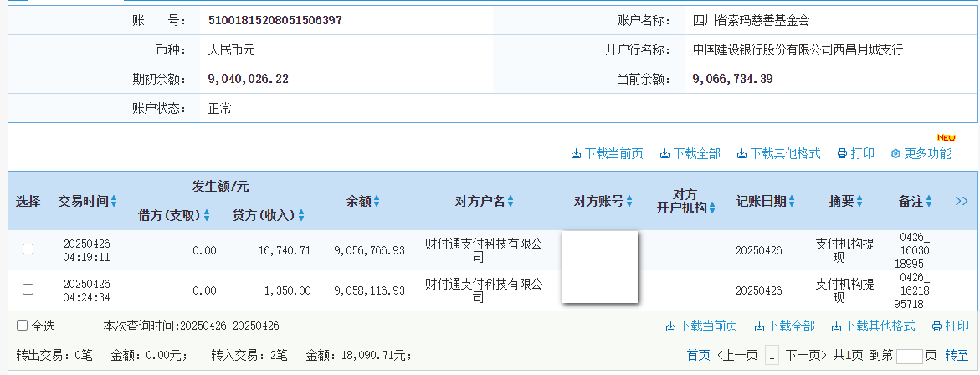The image size is (980, 375).
Task: Click 下一页 next page link
Action: [x=807, y=356]
